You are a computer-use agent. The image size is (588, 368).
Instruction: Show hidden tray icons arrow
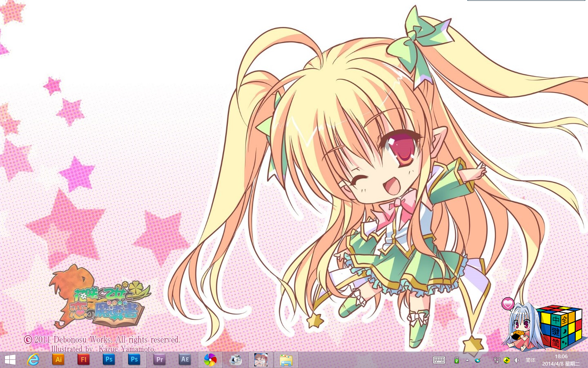(x=467, y=361)
